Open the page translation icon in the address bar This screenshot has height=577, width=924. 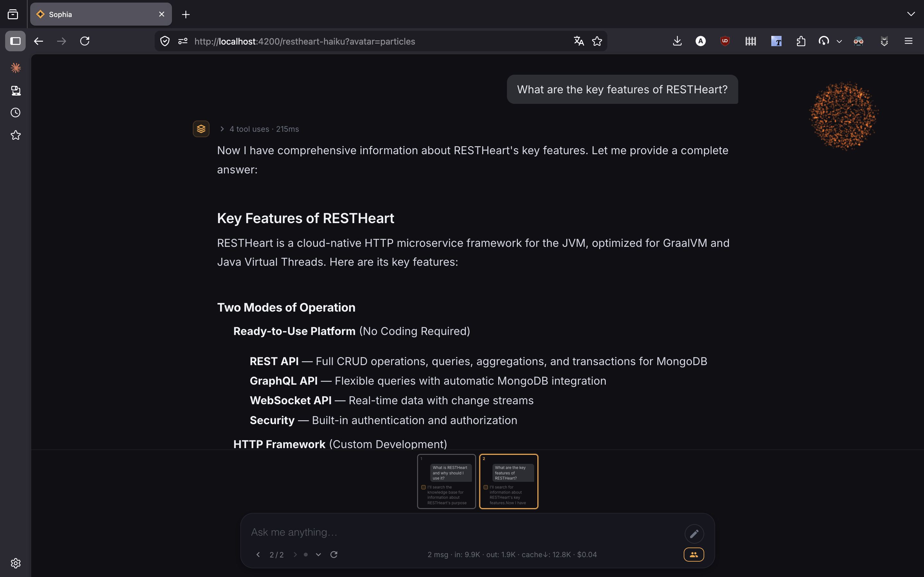point(579,41)
